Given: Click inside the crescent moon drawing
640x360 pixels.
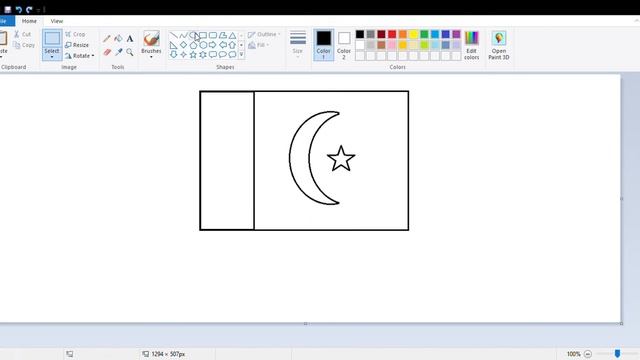Looking at the screenshot, I should point(300,158).
